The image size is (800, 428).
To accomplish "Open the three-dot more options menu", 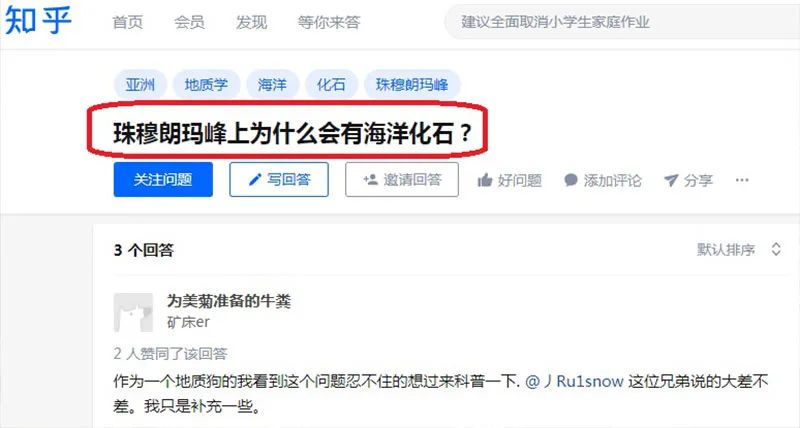I will [742, 180].
